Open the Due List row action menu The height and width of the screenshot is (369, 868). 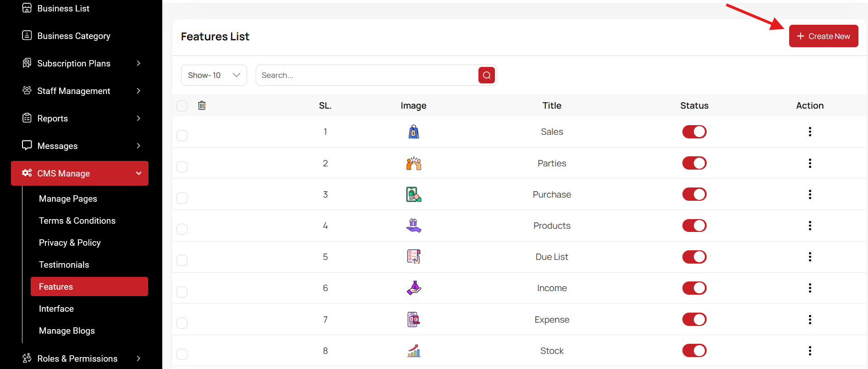tap(809, 257)
